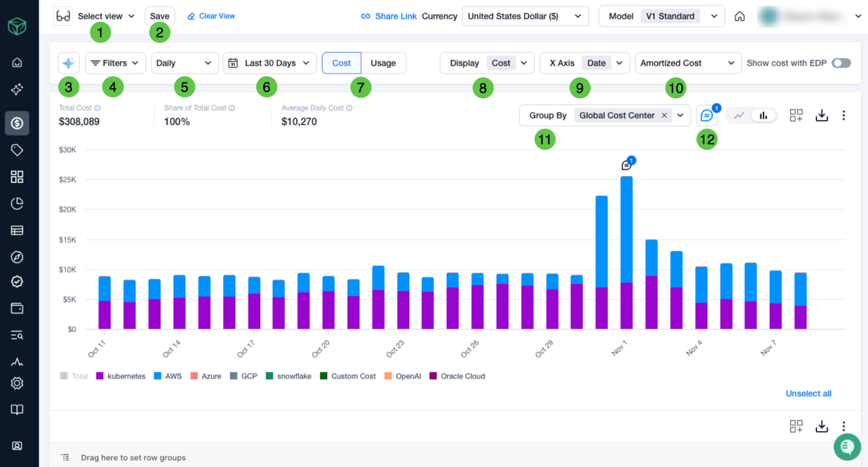
Task: Toggle Show cost with EDP switch
Action: click(841, 63)
